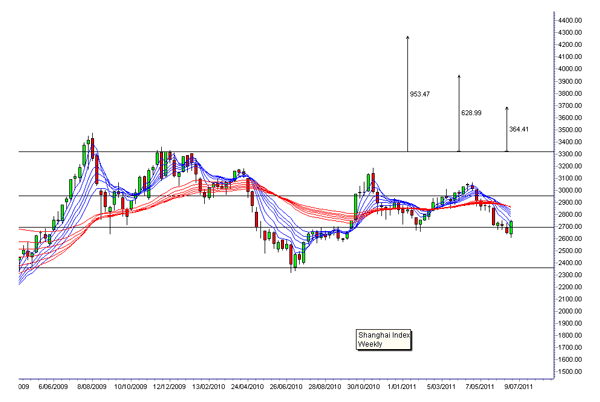Click the 24/04/2010 date label

[247, 387]
